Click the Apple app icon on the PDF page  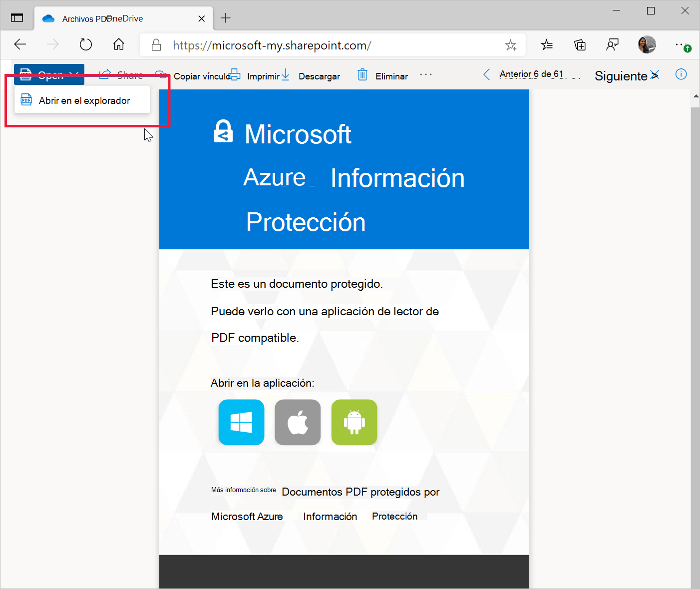point(298,422)
